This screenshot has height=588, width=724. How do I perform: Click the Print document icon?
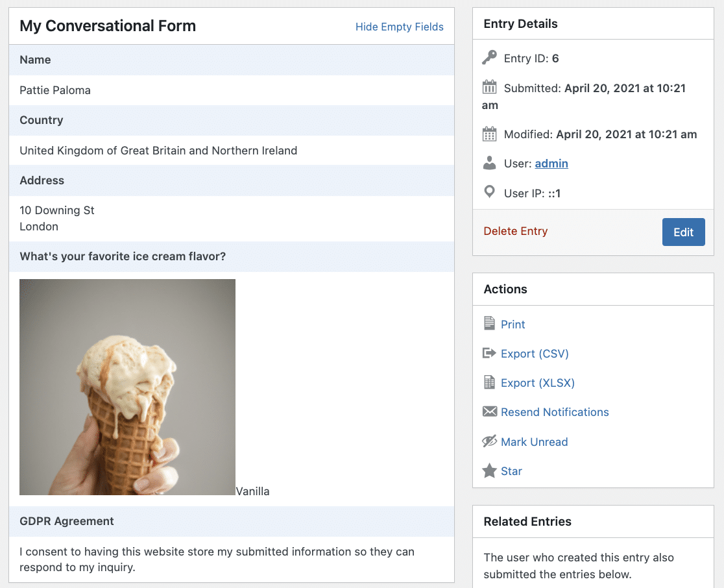pos(489,323)
